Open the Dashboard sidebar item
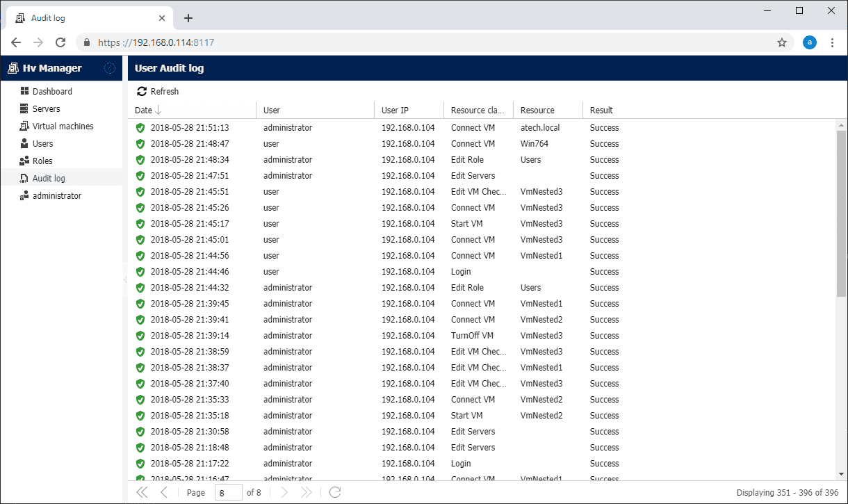 pos(52,92)
